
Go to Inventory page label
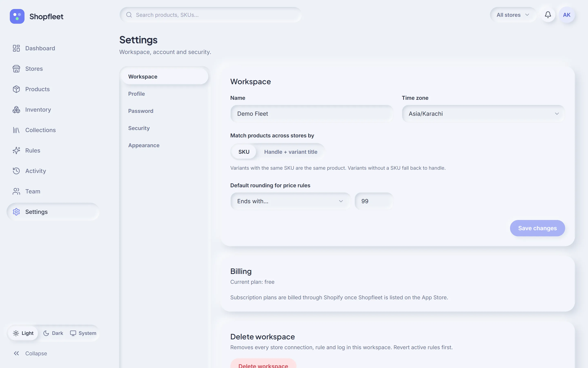(38, 110)
